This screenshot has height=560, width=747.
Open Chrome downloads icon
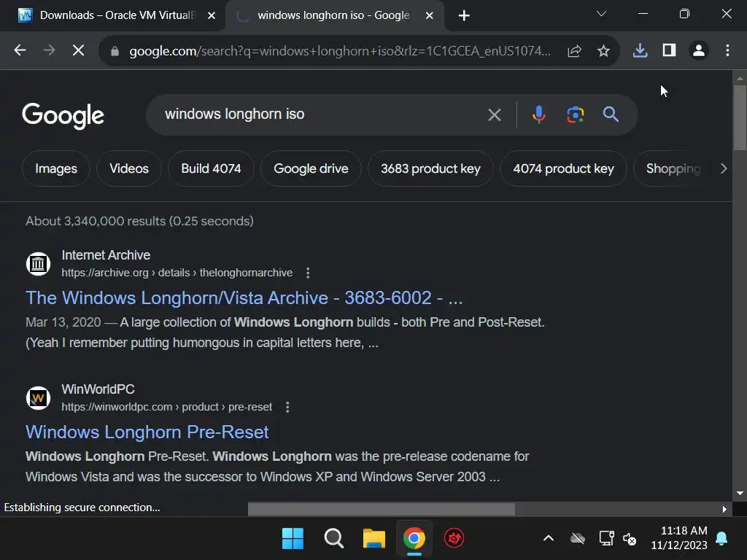tap(640, 50)
